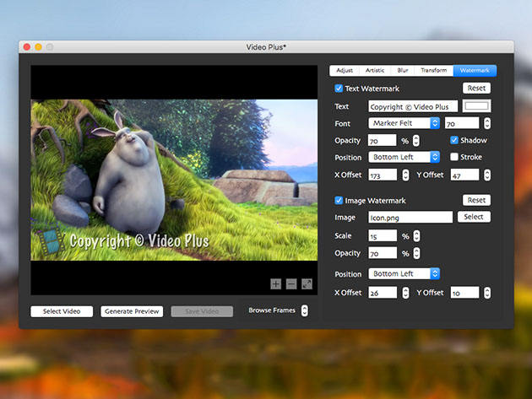Click the text Y Offset field showing 47
Image resolution: width=532 pixels, height=399 pixels.
464,175
